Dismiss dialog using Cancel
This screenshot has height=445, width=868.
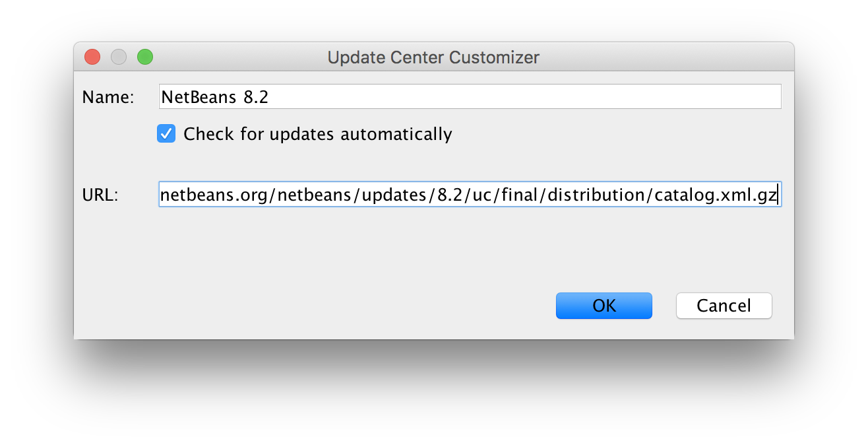[724, 306]
